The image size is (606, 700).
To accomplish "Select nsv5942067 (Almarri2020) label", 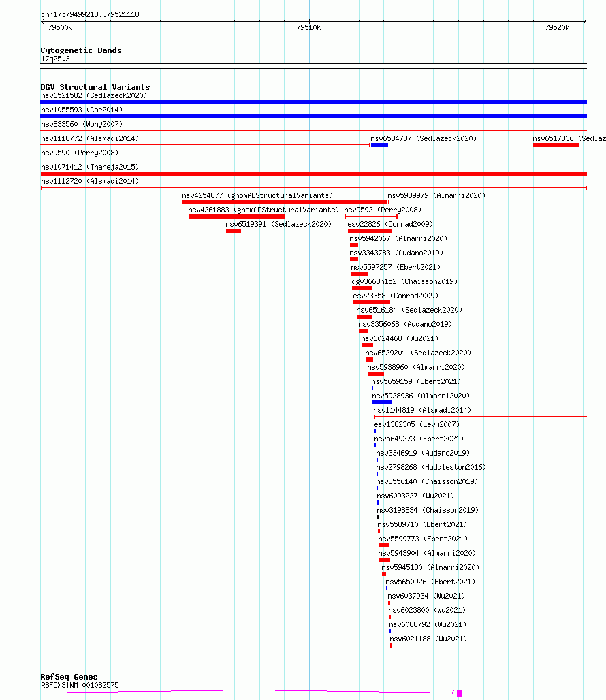I will [398, 238].
